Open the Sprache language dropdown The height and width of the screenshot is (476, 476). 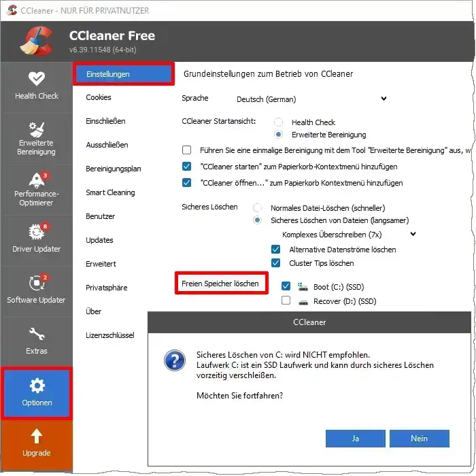[x=311, y=99]
